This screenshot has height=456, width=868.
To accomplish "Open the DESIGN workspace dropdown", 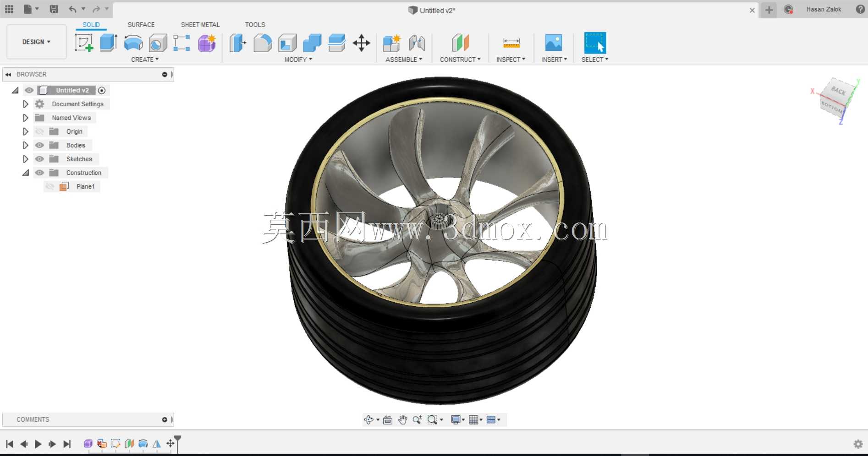I will tap(37, 42).
